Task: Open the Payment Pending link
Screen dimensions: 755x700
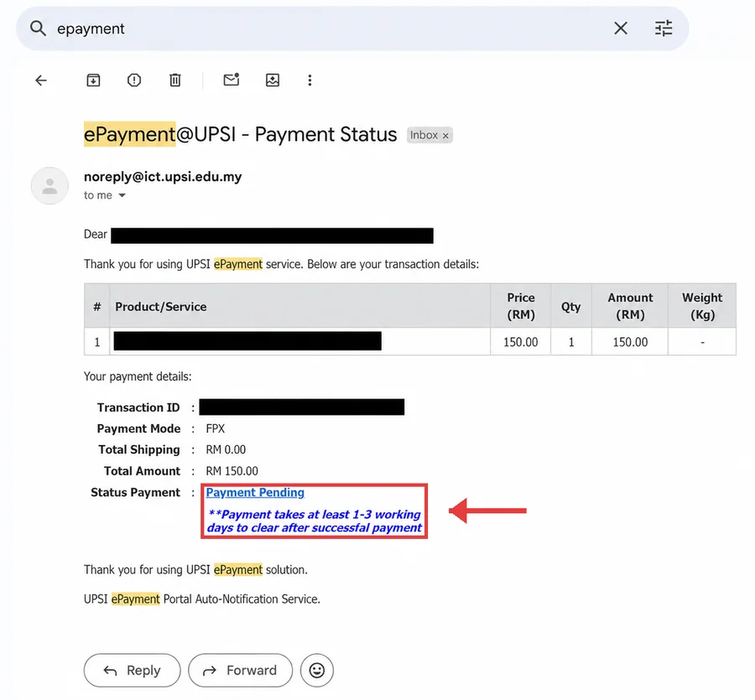Action: pyautogui.click(x=255, y=493)
